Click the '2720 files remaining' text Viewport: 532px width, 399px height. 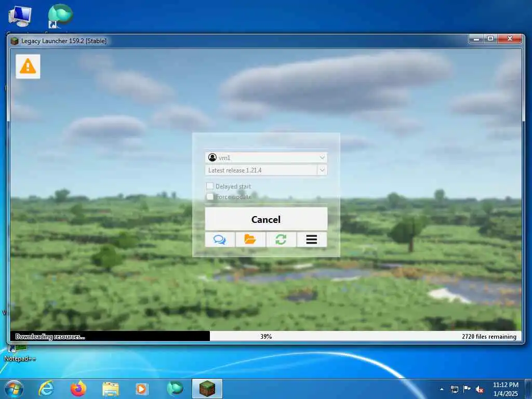click(489, 337)
